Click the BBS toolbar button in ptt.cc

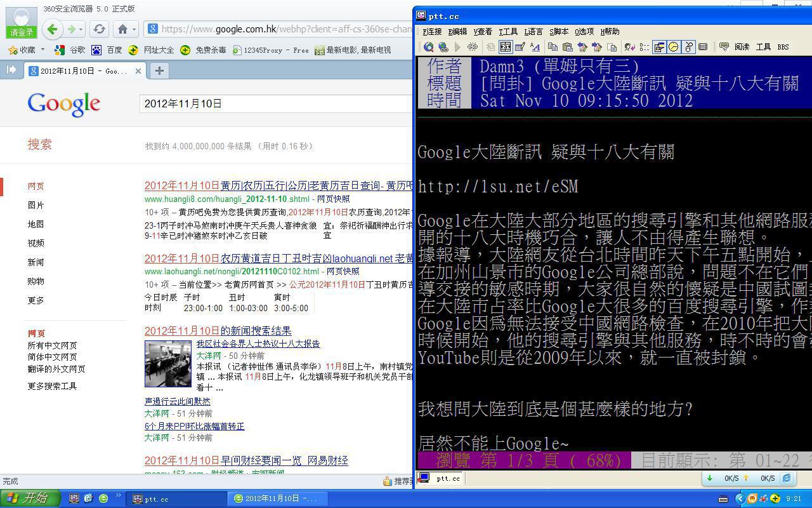click(783, 47)
